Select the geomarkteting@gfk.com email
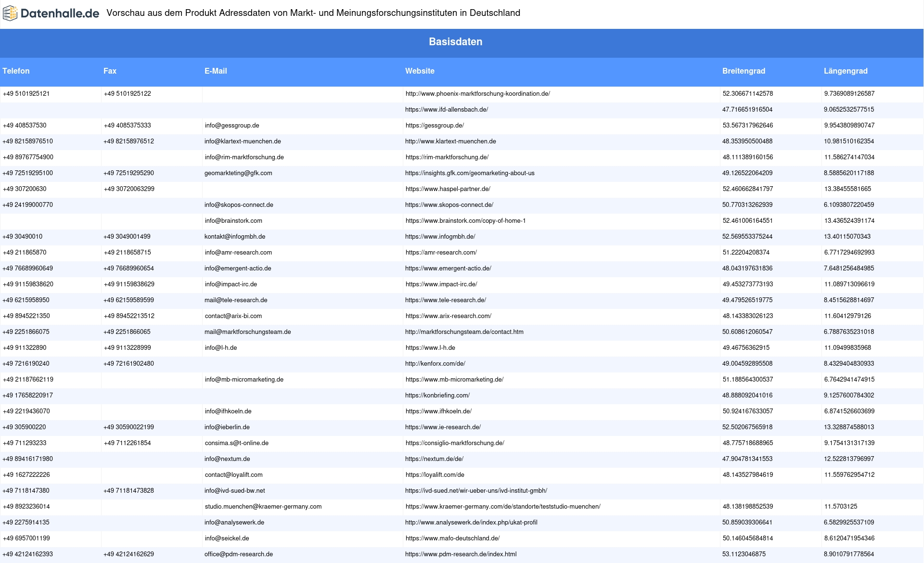 tap(238, 173)
